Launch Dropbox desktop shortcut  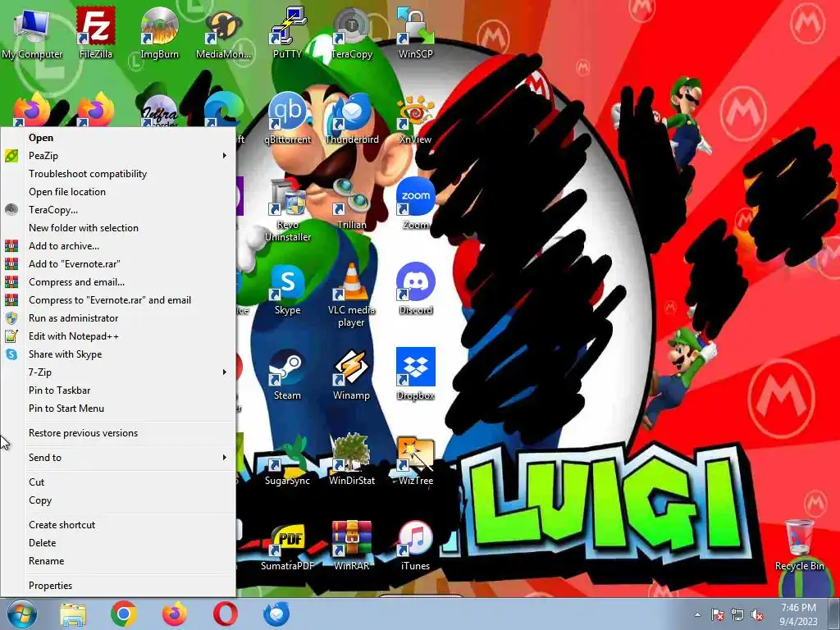click(416, 374)
